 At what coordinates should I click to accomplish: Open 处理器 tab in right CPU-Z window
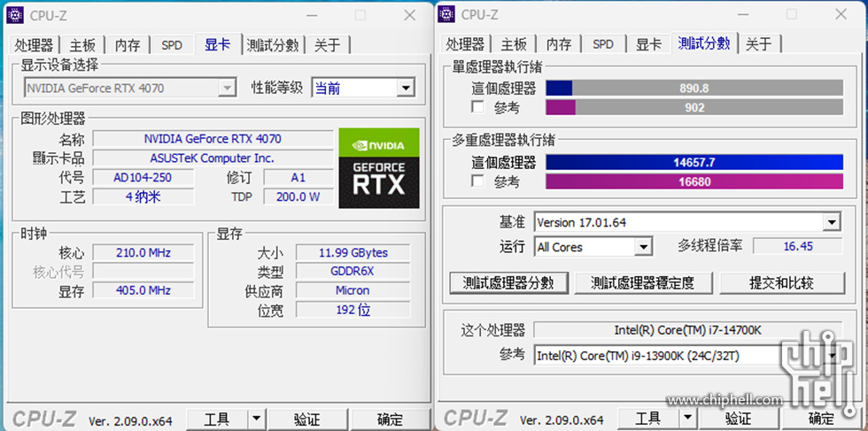465,45
